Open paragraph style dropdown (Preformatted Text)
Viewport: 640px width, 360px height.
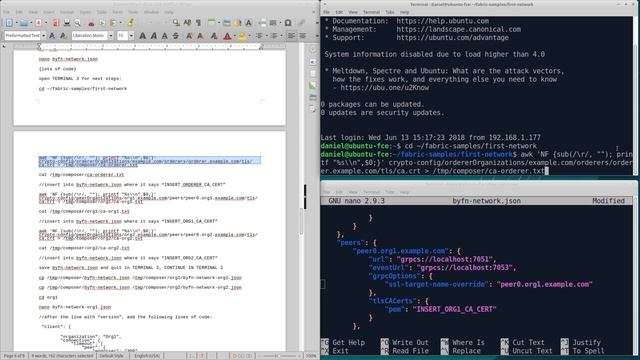44,36
